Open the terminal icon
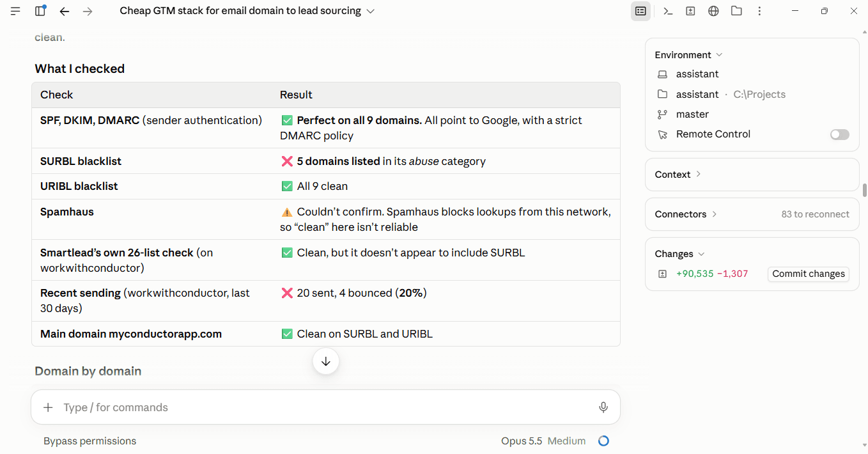Screen dimensions: 868x454 click(667, 11)
